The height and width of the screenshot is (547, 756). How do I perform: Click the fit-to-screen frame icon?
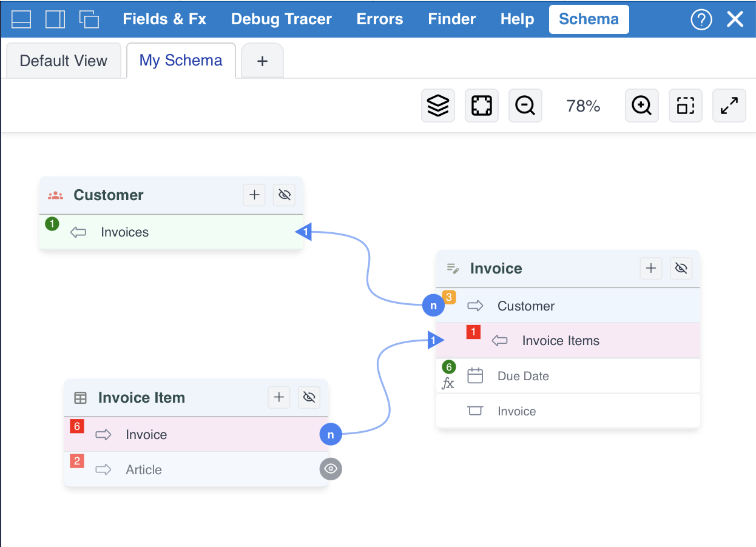[x=481, y=106]
